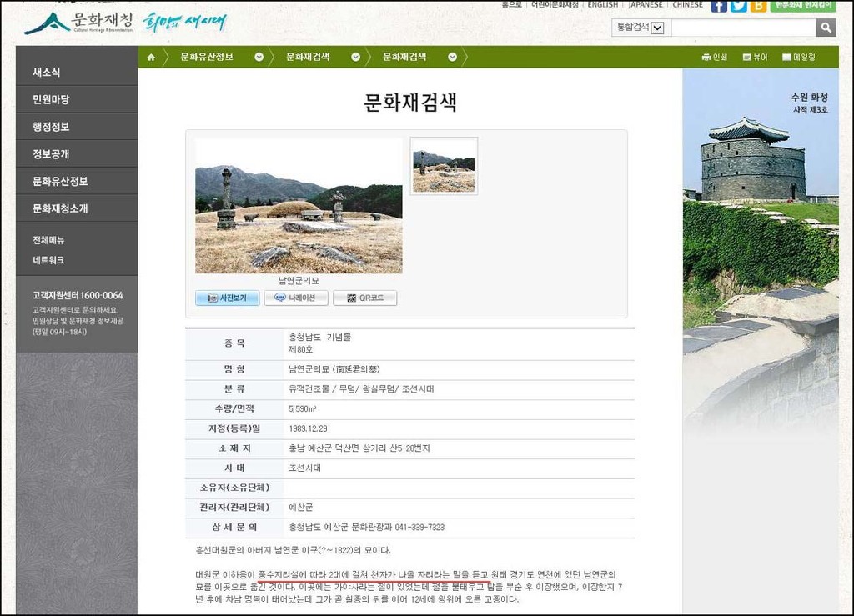The height and width of the screenshot is (616, 854).
Task: Expand the last 문화재검색 breadcrumb dropdown arrow
Action: click(x=452, y=58)
